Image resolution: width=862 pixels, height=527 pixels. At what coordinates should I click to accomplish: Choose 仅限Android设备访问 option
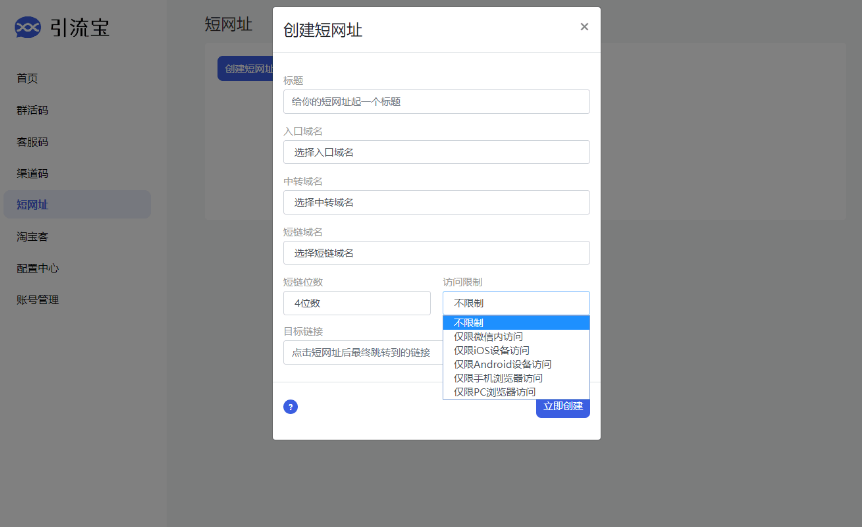[x=516, y=364]
